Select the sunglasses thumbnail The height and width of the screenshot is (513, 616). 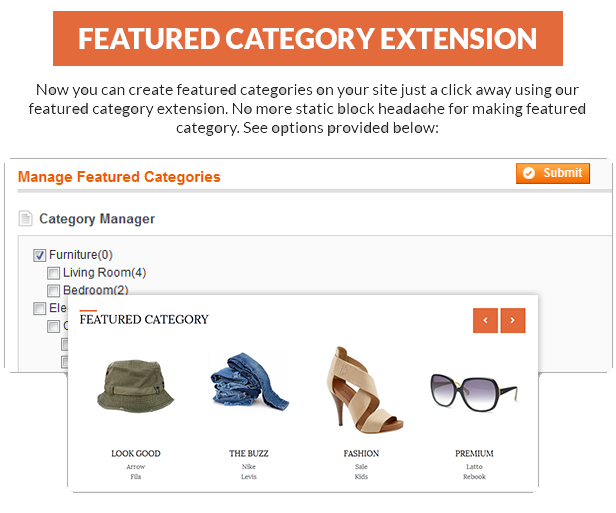point(474,390)
